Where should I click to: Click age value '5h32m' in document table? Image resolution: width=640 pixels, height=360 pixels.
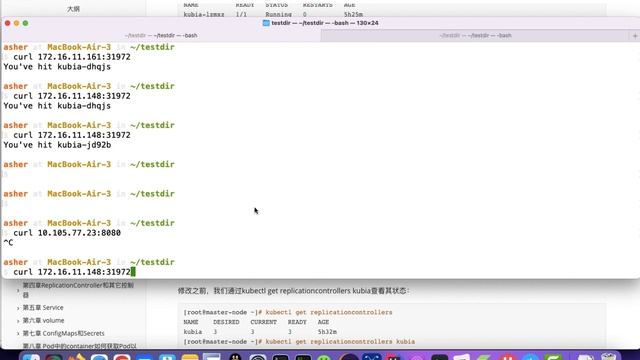click(x=327, y=332)
